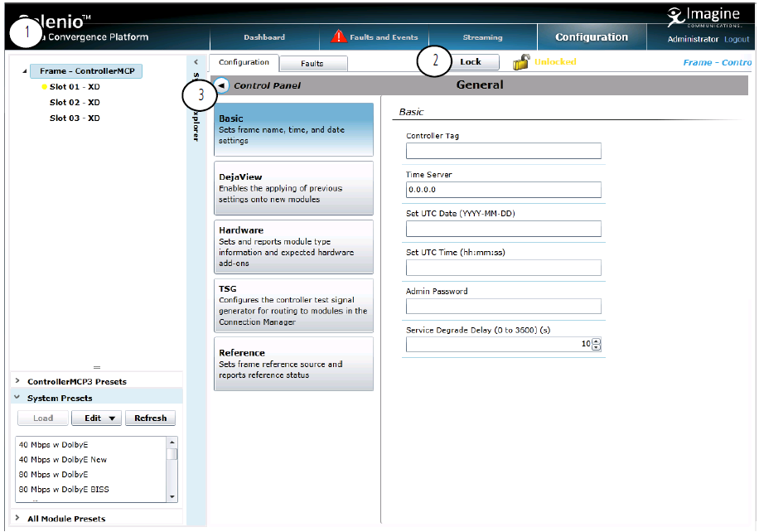Click the unlocked padlock icon
The image size is (759, 532).
point(521,62)
